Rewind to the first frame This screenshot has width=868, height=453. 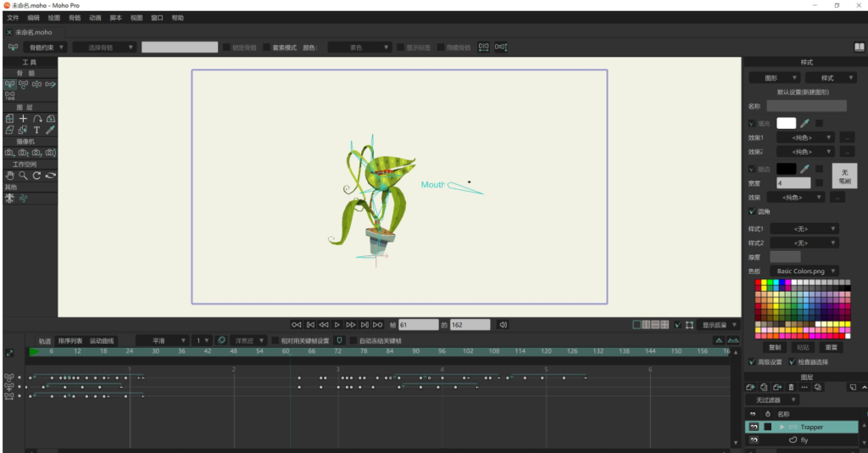296,325
